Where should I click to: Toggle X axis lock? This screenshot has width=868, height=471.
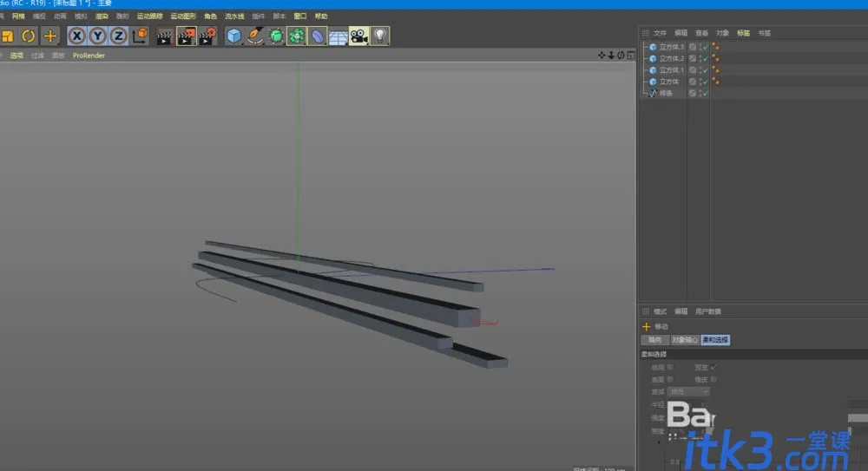tap(77, 36)
